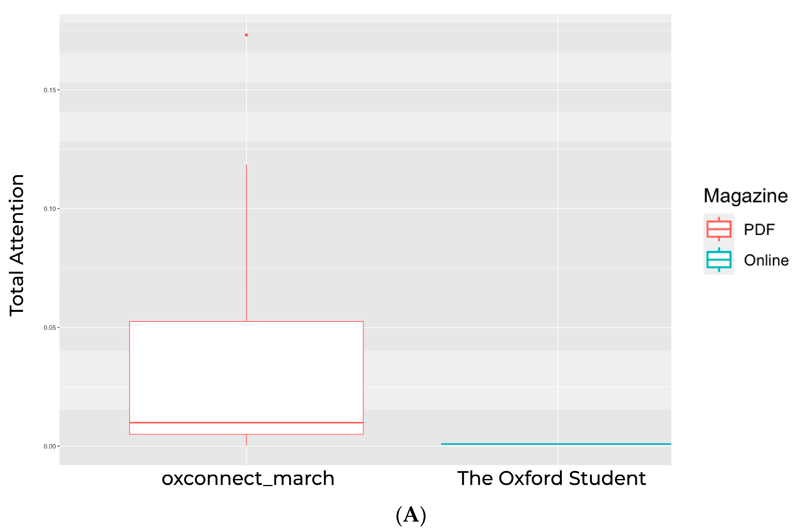This screenshot has height=532, width=798.
Task: Click the 0.10 y-axis tick label
Action: (x=50, y=209)
